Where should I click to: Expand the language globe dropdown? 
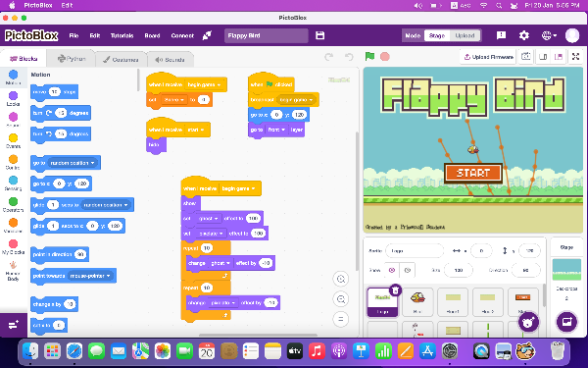549,35
